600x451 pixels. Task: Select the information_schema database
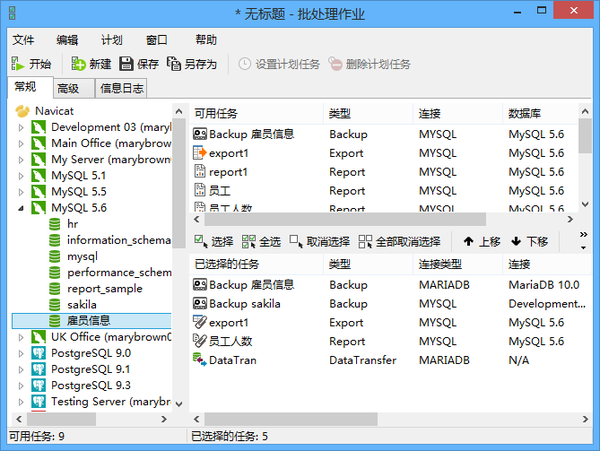click(x=119, y=240)
